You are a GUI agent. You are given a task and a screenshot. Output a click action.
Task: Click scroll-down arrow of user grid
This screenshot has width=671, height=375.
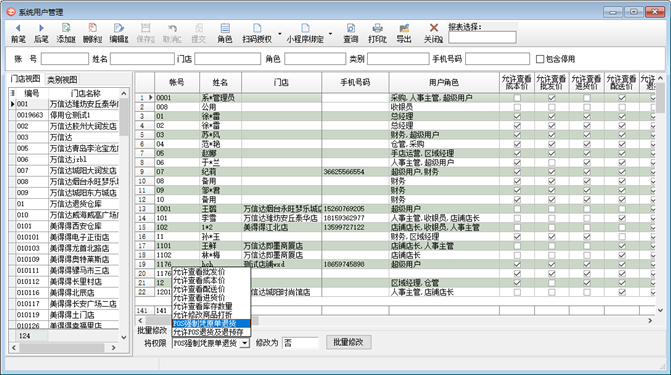660,310
